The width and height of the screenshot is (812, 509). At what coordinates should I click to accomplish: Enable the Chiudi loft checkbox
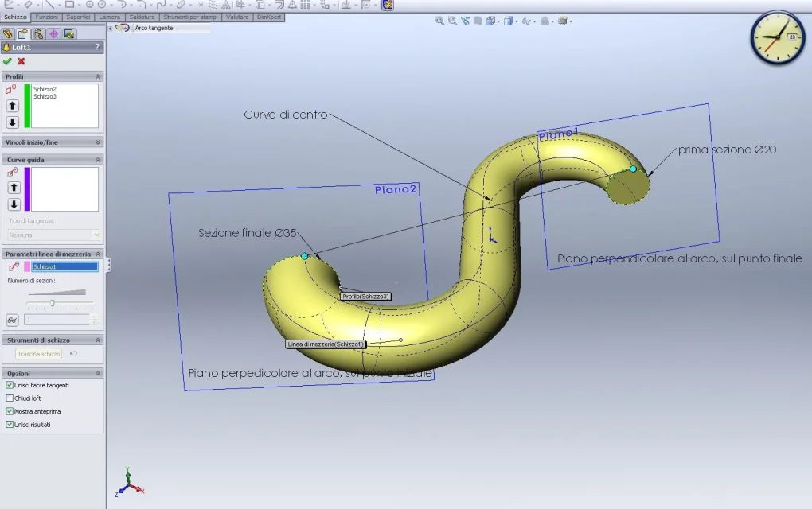click(10, 398)
